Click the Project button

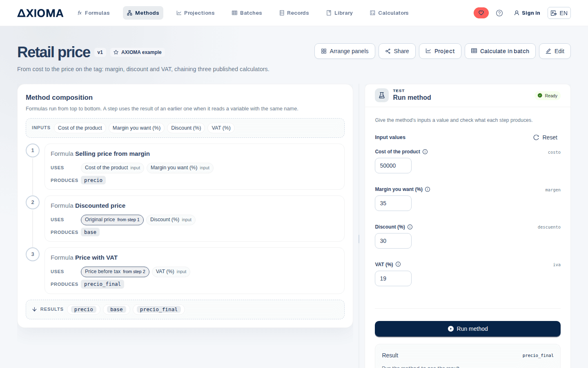pyautogui.click(x=440, y=51)
